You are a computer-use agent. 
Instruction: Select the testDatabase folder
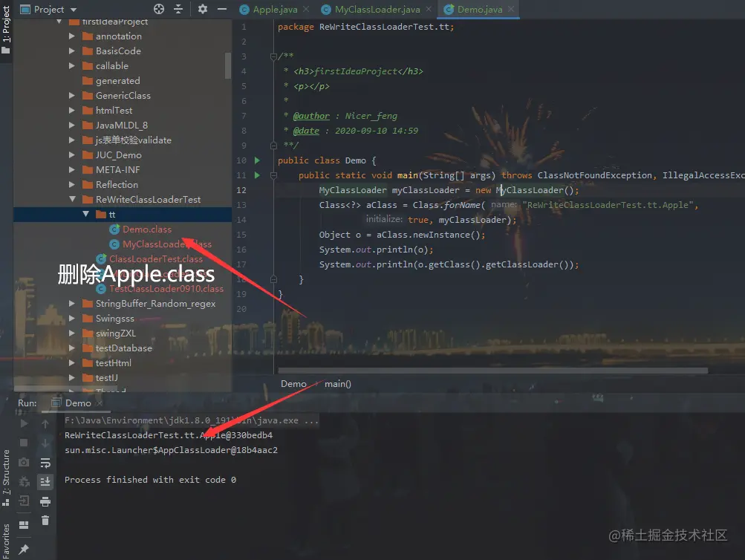coord(123,348)
